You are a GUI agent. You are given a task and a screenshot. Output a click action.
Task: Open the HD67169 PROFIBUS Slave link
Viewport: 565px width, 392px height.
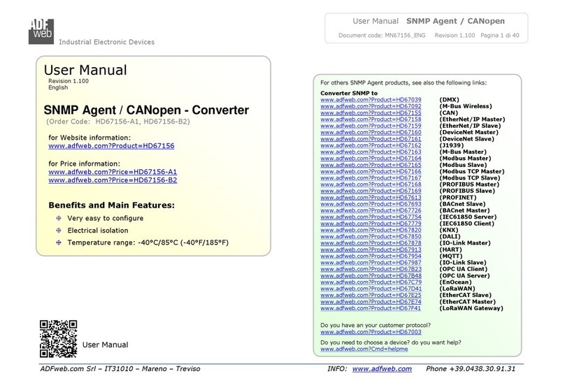point(371,191)
